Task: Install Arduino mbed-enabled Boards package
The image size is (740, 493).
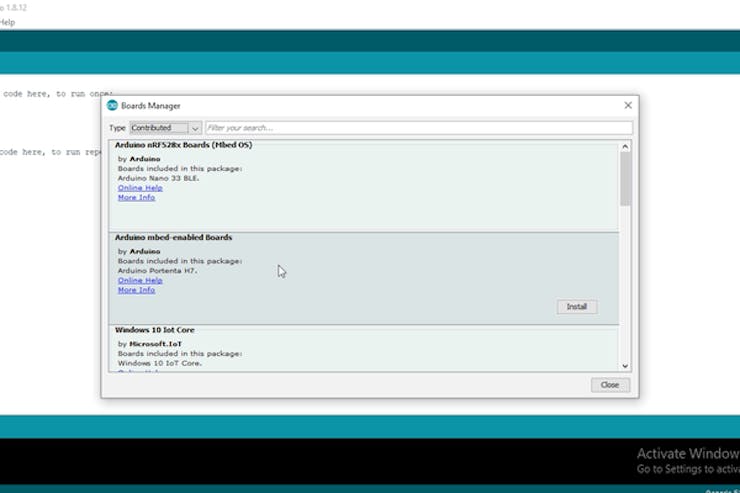Action: pyautogui.click(x=577, y=307)
